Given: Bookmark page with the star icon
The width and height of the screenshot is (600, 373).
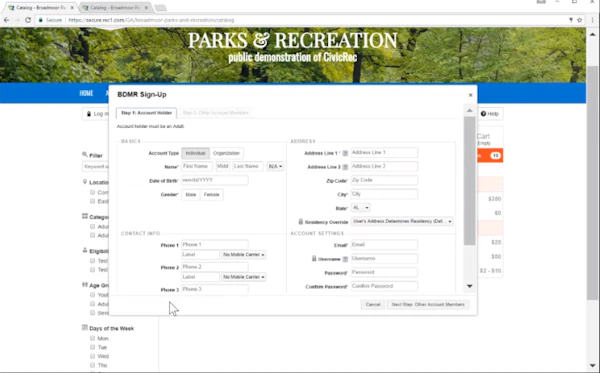Looking at the screenshot, I should click(580, 20).
